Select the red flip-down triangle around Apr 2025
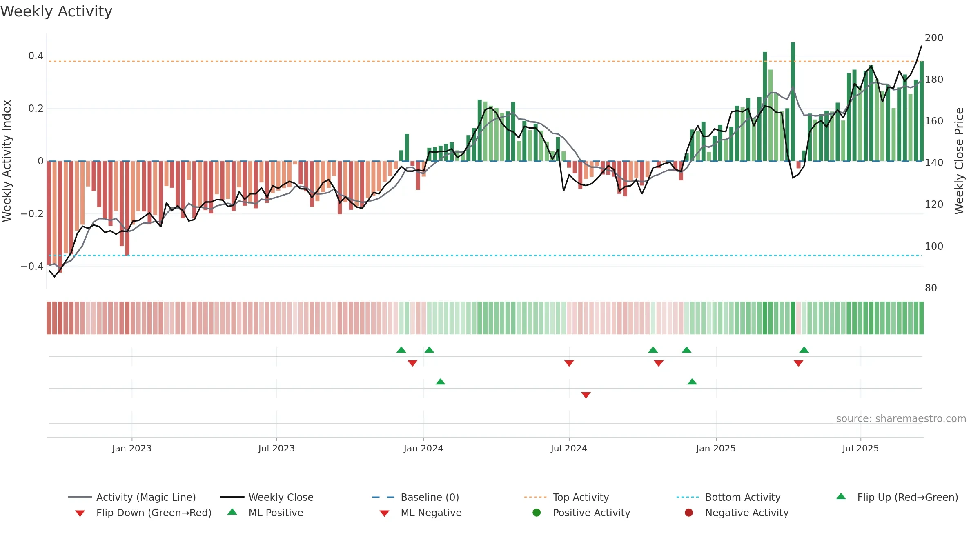 point(799,363)
